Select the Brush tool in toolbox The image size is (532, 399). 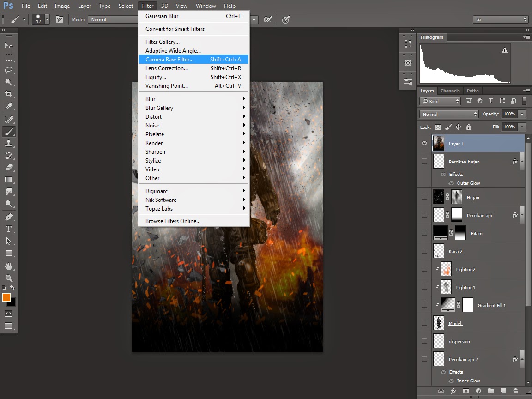(x=9, y=132)
